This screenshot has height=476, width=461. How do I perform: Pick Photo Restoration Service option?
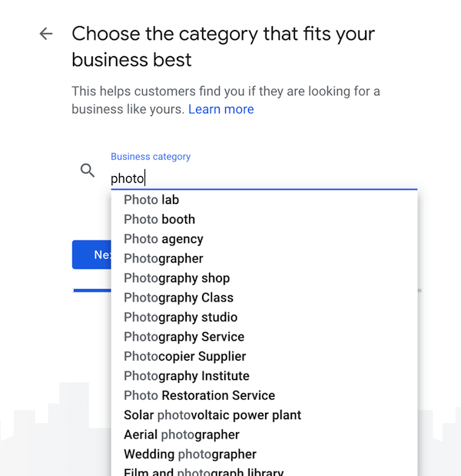point(264,395)
